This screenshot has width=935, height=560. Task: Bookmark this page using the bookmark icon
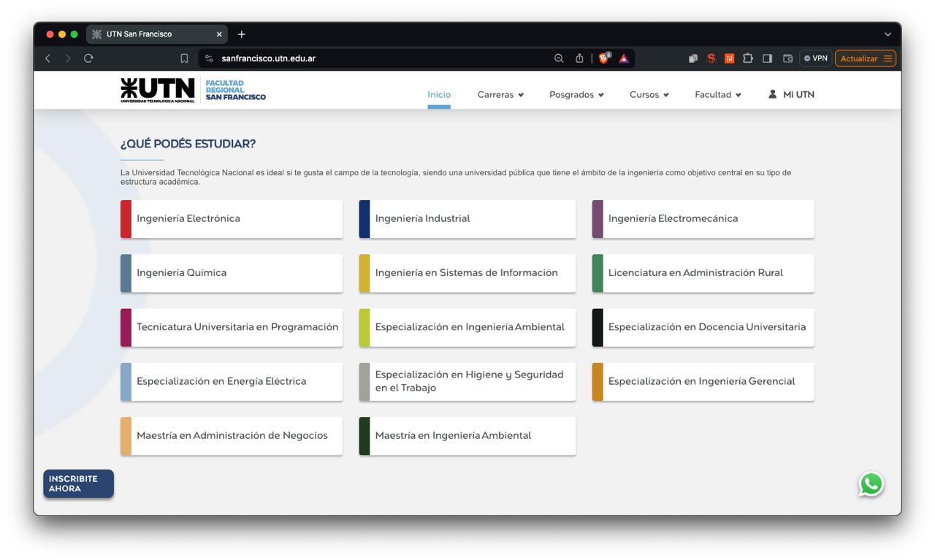coord(184,58)
